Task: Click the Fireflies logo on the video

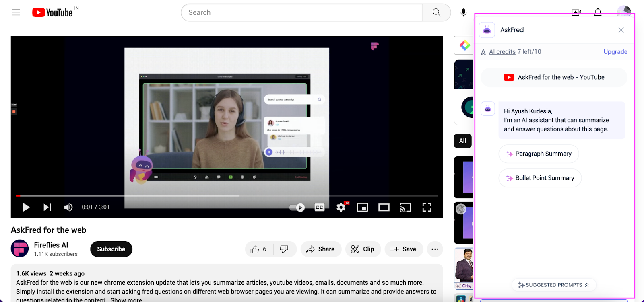Action: tap(375, 46)
